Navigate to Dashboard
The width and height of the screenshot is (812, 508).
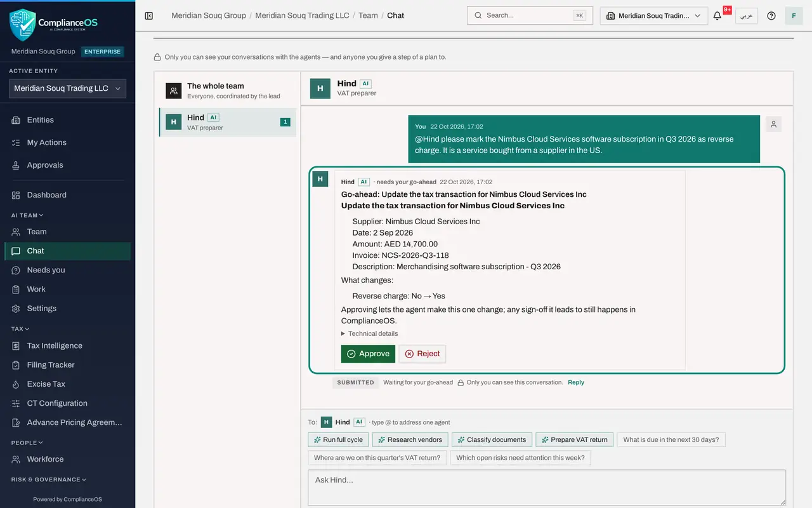[68, 195]
